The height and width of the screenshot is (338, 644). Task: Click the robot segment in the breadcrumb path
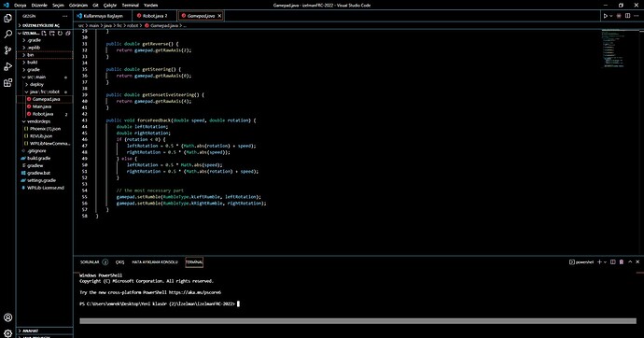pyautogui.click(x=133, y=25)
